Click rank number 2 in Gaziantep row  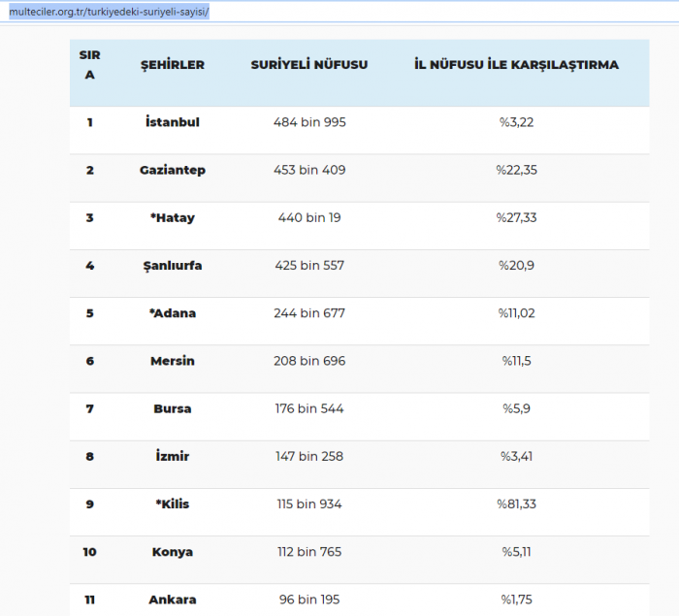[x=89, y=170]
